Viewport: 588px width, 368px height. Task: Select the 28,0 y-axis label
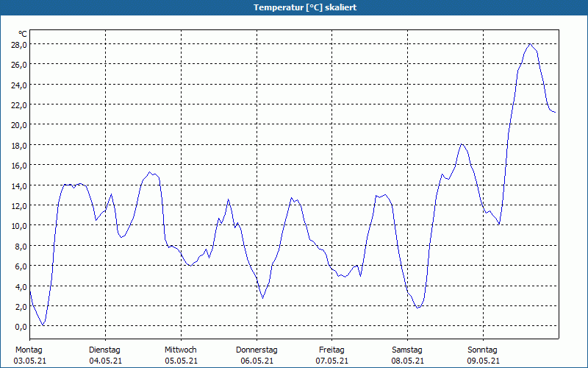19,44
